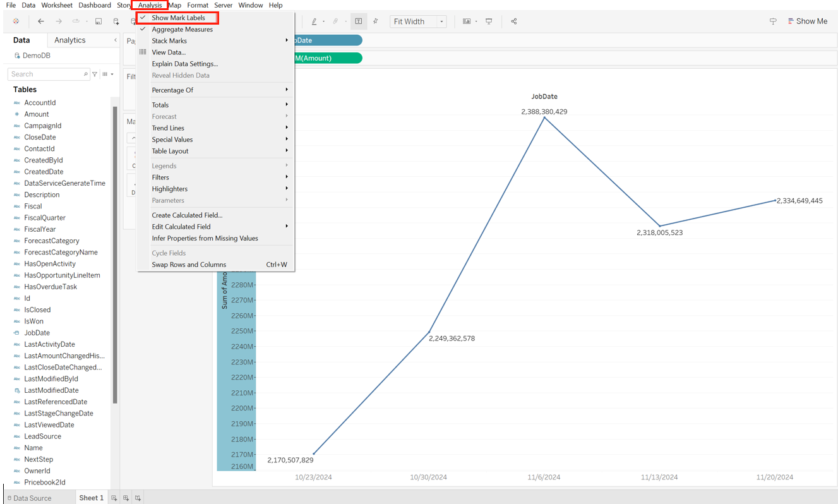The width and height of the screenshot is (838, 504).
Task: Open the Dashboard menu
Action: (x=95, y=5)
